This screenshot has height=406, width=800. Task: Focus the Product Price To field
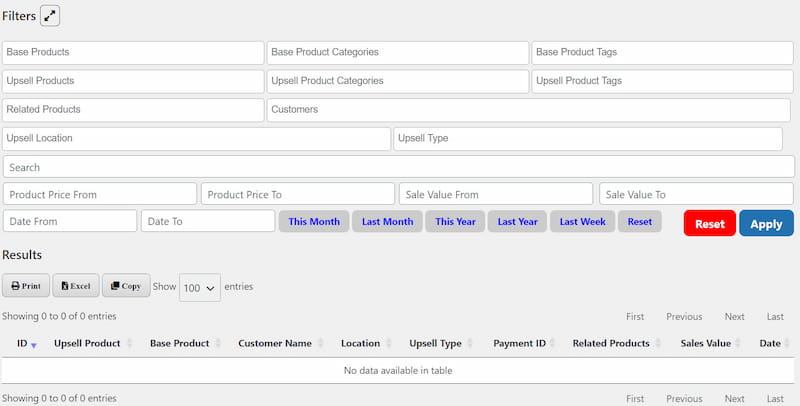click(298, 194)
